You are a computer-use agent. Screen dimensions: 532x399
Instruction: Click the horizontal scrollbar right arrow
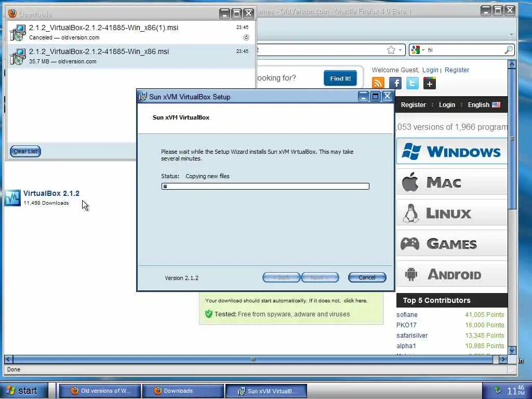click(x=503, y=360)
